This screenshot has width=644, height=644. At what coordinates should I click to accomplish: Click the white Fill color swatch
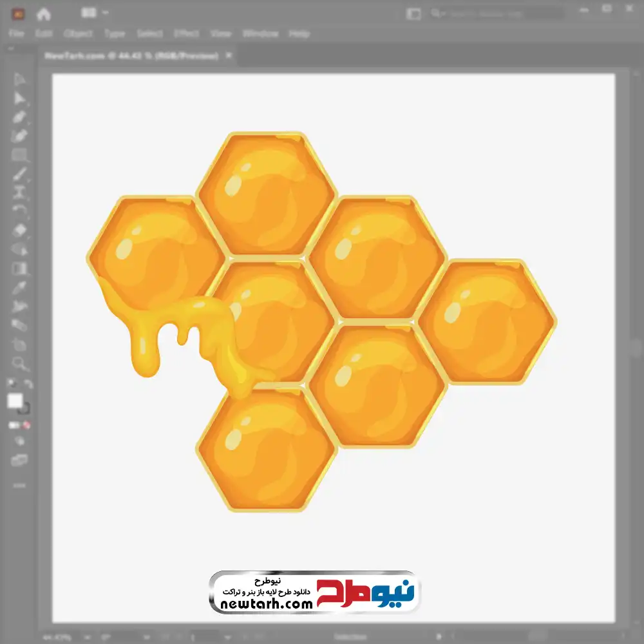pyautogui.click(x=15, y=401)
